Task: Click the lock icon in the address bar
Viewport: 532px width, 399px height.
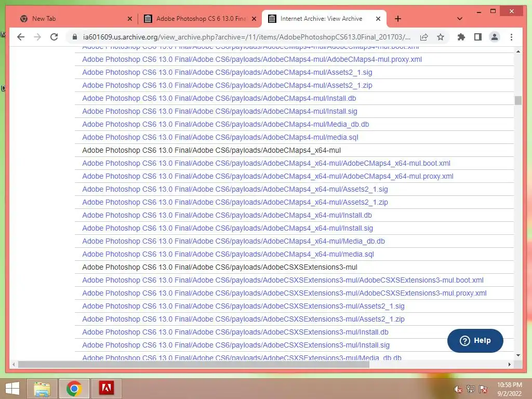Action: (75, 37)
